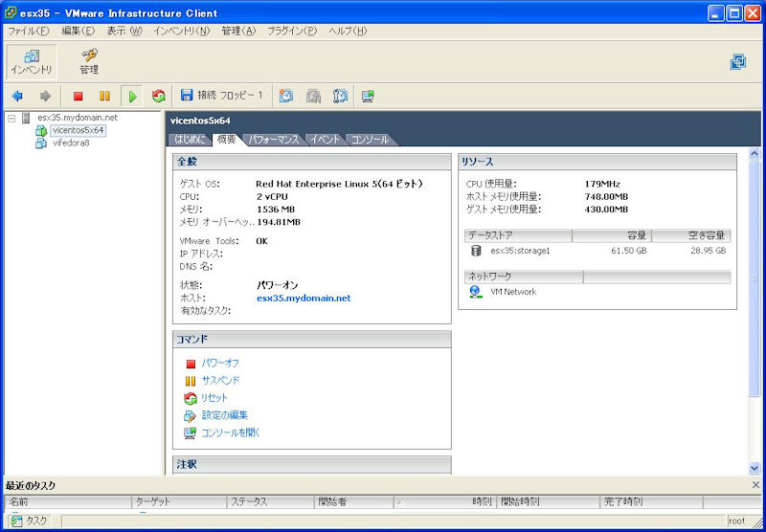The image size is (766, 532).
Task: Select esx35.mydomain.net in the inventory tree
Action: (78, 118)
